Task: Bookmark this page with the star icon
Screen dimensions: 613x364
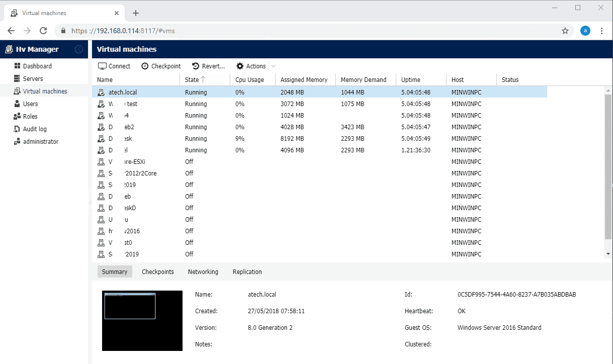Action: point(565,31)
